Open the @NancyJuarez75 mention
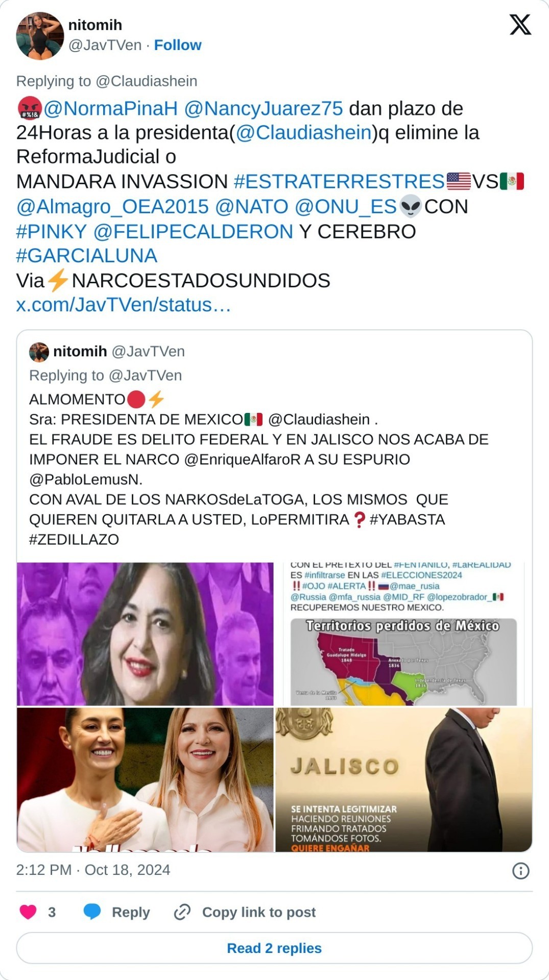549x980 pixels. [264, 108]
